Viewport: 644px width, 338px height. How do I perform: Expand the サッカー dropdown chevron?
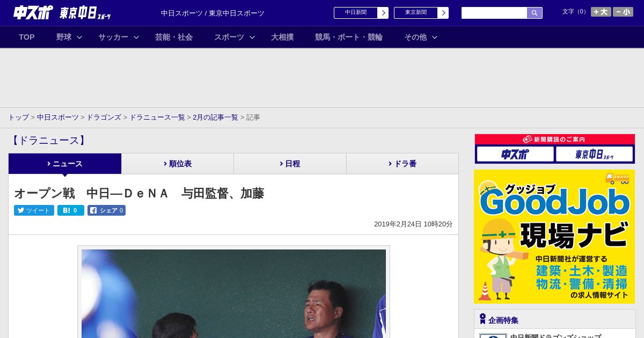point(136,37)
